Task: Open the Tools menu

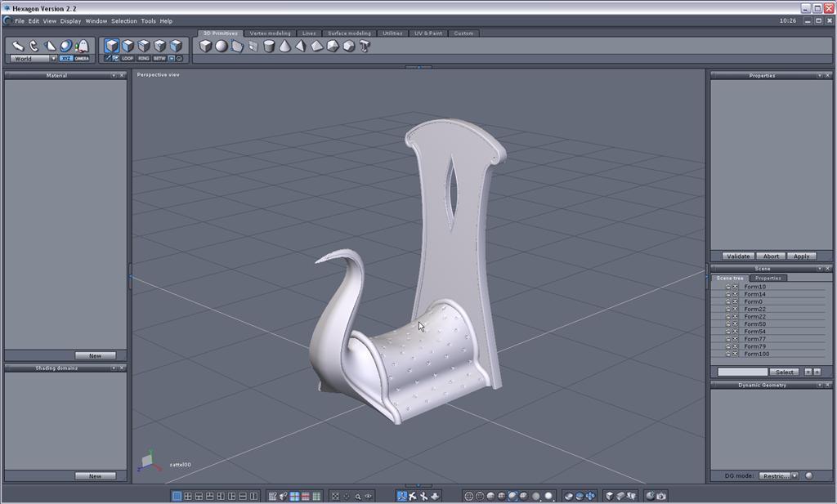Action: click(x=149, y=21)
